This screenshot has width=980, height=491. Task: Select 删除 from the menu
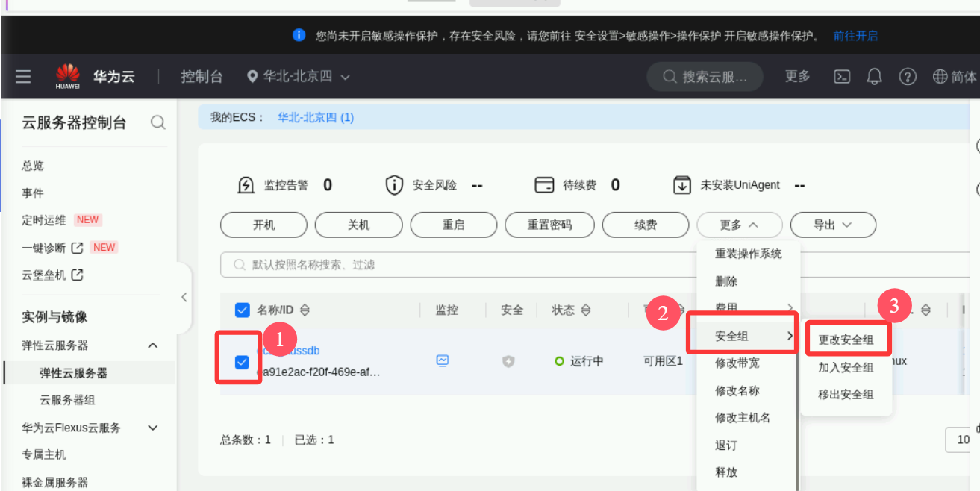coord(726,281)
